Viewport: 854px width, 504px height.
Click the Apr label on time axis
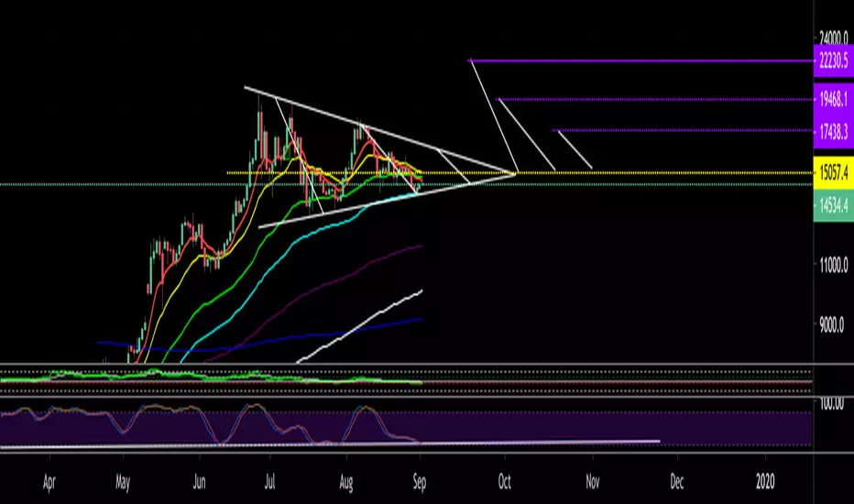click(49, 482)
